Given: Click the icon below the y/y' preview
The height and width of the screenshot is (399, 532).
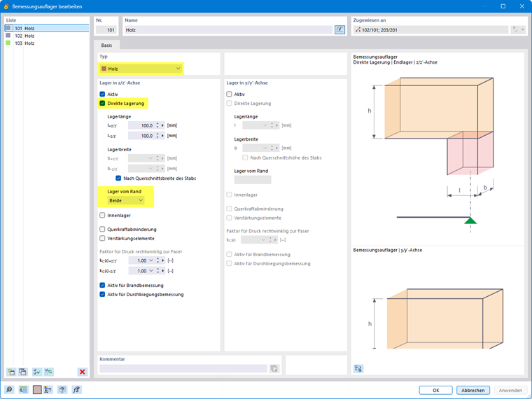Looking at the screenshot, I should tap(358, 368).
